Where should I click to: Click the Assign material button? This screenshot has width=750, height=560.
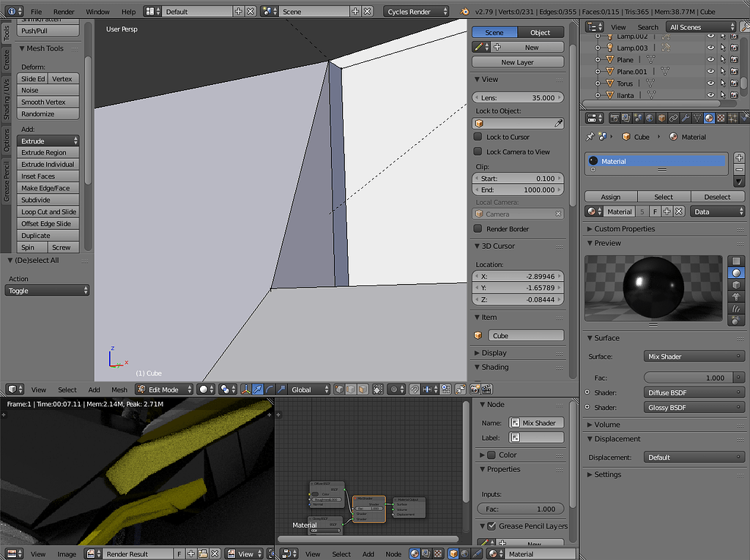611,197
